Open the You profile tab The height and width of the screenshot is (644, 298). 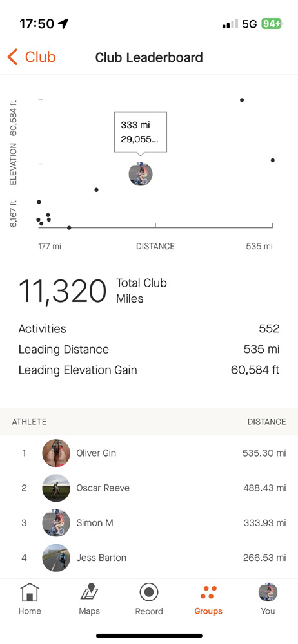[x=268, y=592]
